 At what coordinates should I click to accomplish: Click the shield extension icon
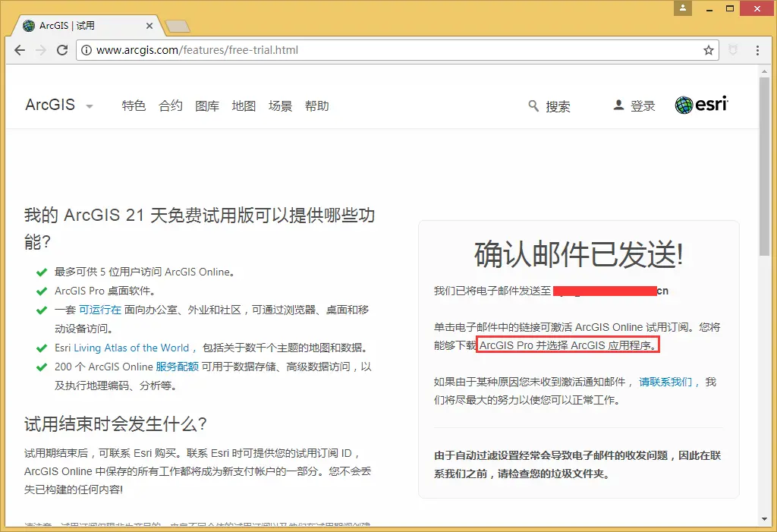coord(733,49)
